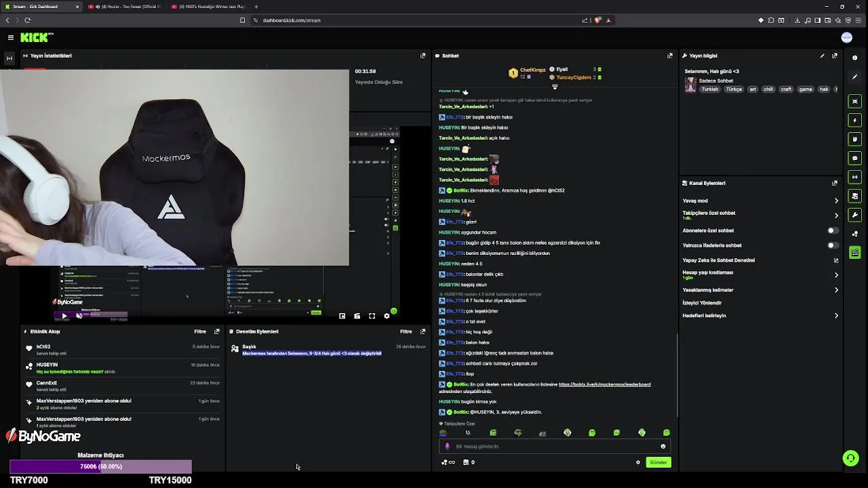Toggle the chat bubble sidebar icon

pyautogui.click(x=854, y=158)
